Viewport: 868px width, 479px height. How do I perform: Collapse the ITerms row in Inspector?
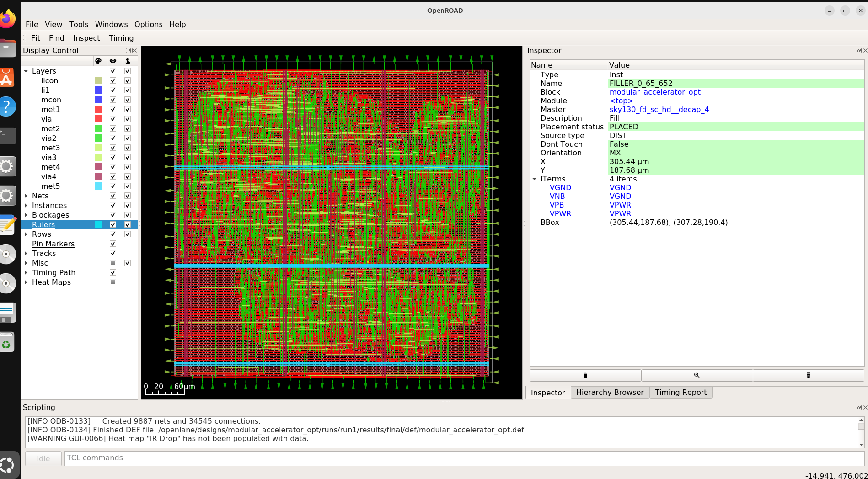point(534,179)
